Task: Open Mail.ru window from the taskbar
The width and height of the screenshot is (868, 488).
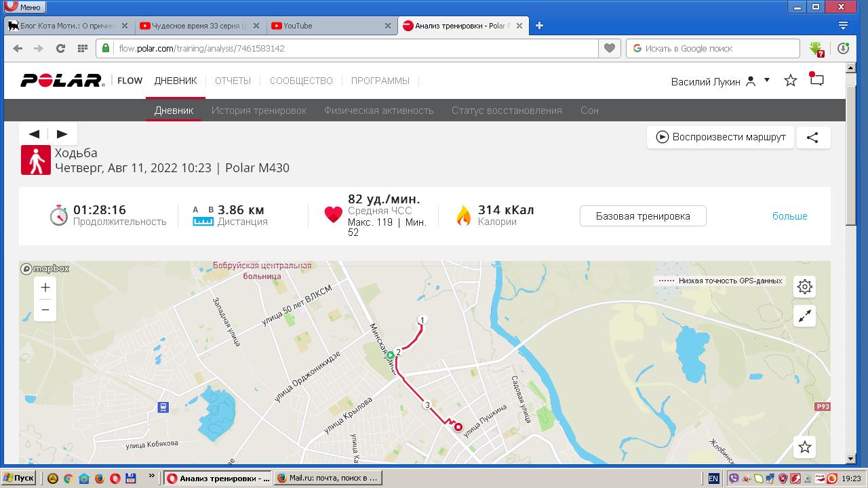Action: (x=328, y=478)
